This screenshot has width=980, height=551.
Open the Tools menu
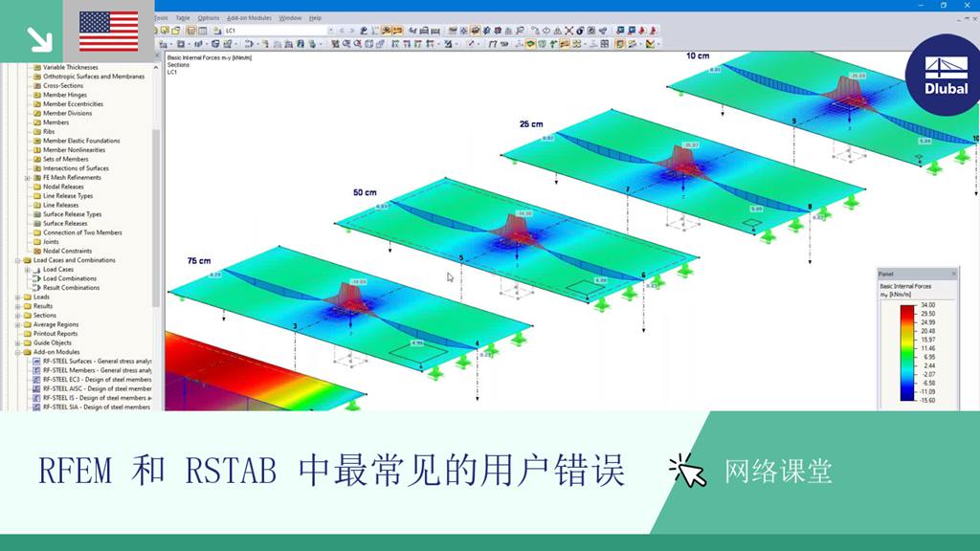click(161, 18)
